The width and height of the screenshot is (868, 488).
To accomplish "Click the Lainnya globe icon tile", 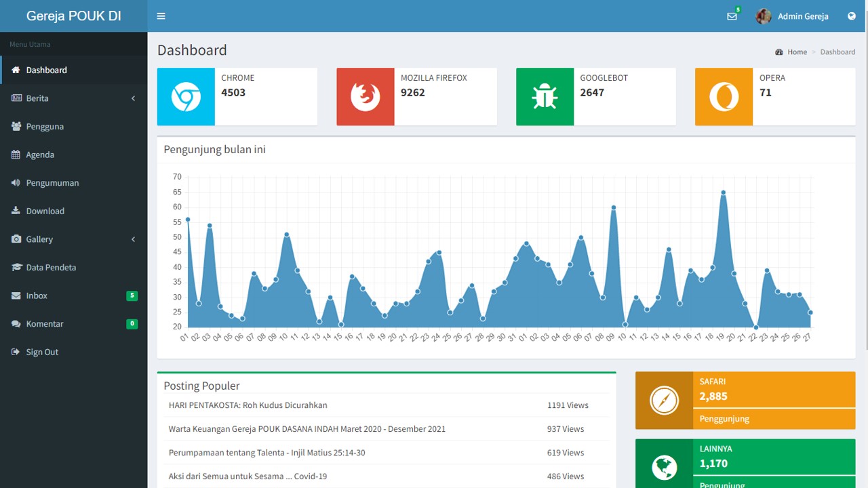I will pyautogui.click(x=664, y=467).
